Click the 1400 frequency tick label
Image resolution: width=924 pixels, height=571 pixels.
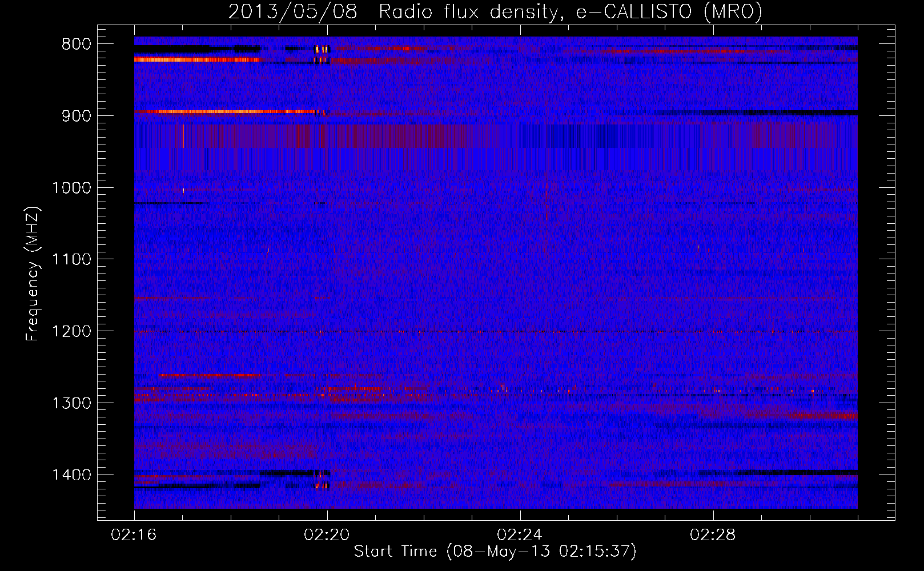[71, 475]
